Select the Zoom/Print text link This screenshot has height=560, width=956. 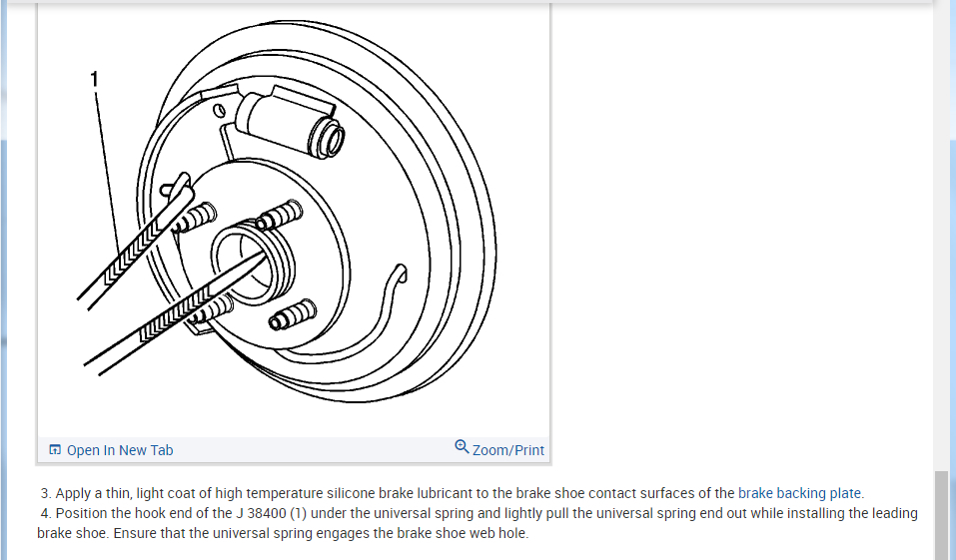tap(507, 450)
